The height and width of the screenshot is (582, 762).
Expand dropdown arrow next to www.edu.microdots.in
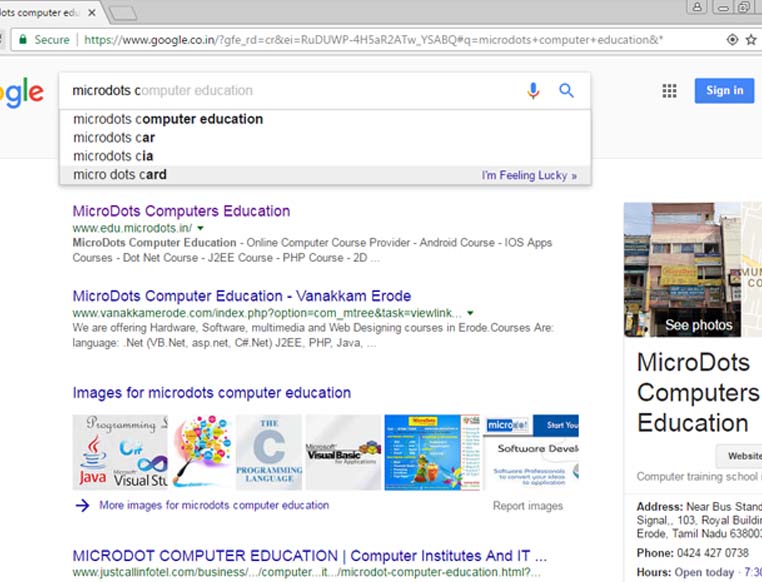[201, 228]
